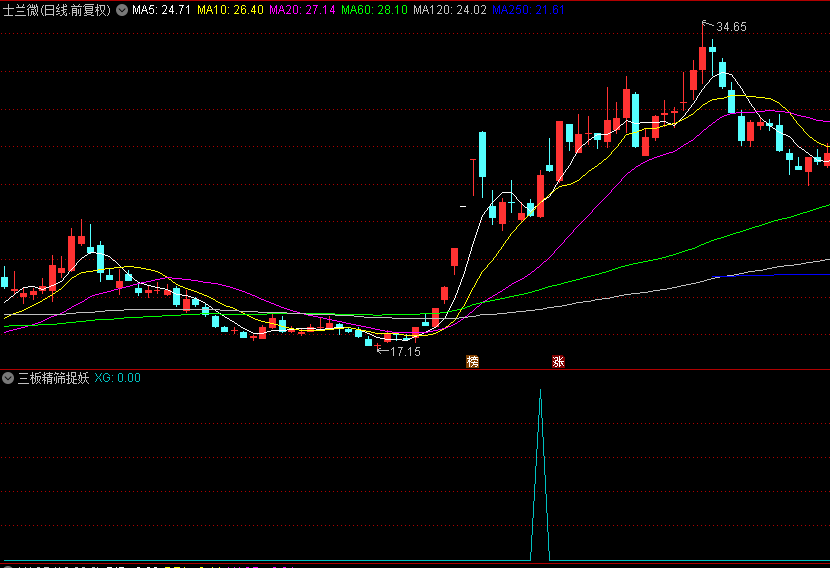Select the green MA60: 28.10 label
830x568 pixels.
click(374, 10)
